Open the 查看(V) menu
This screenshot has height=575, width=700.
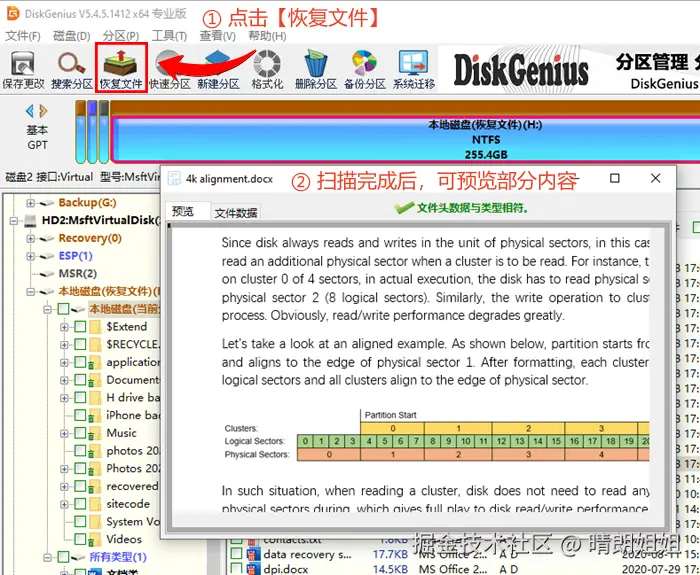click(217, 36)
